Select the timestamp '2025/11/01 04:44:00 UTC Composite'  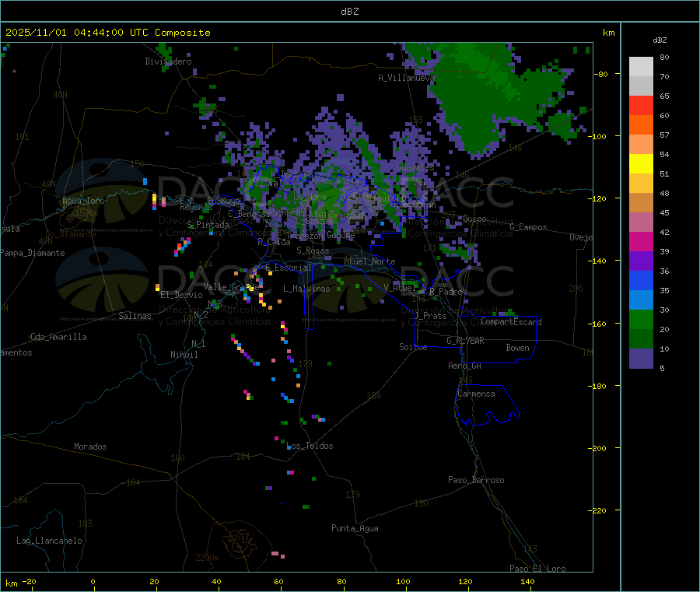click(107, 33)
